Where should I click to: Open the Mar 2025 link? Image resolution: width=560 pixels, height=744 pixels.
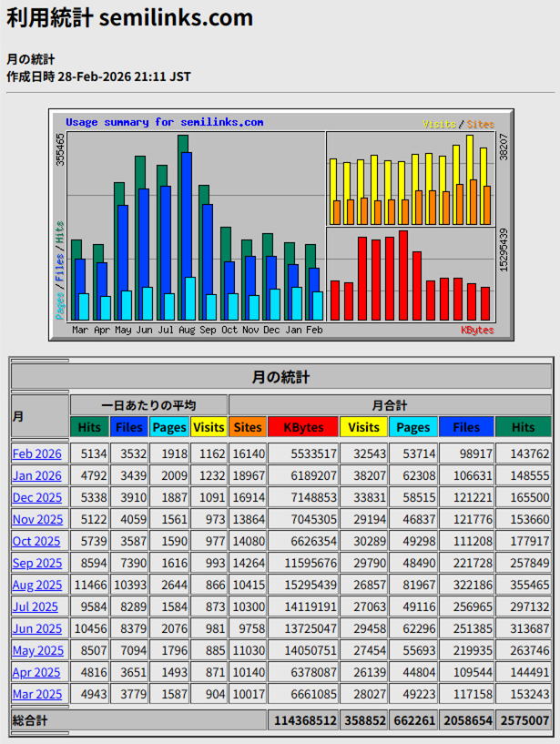(37, 694)
